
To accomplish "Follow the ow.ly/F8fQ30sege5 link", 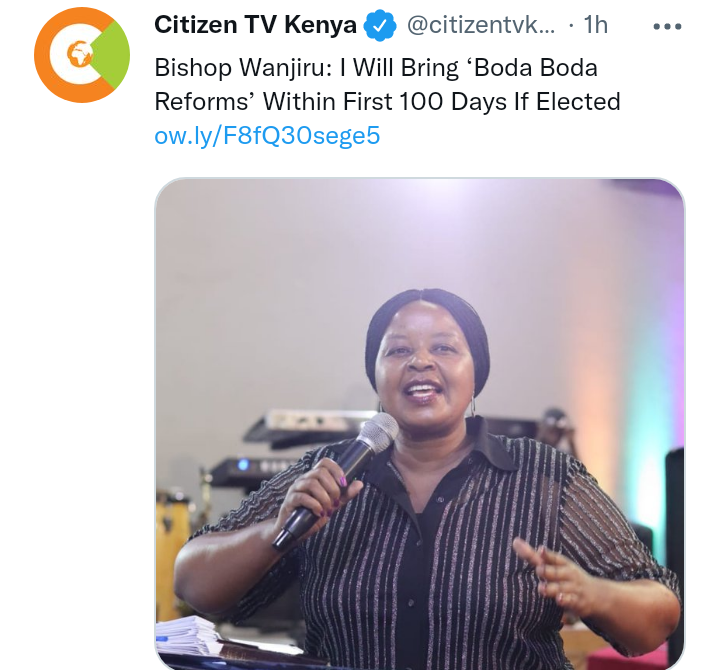I will pos(267,135).
